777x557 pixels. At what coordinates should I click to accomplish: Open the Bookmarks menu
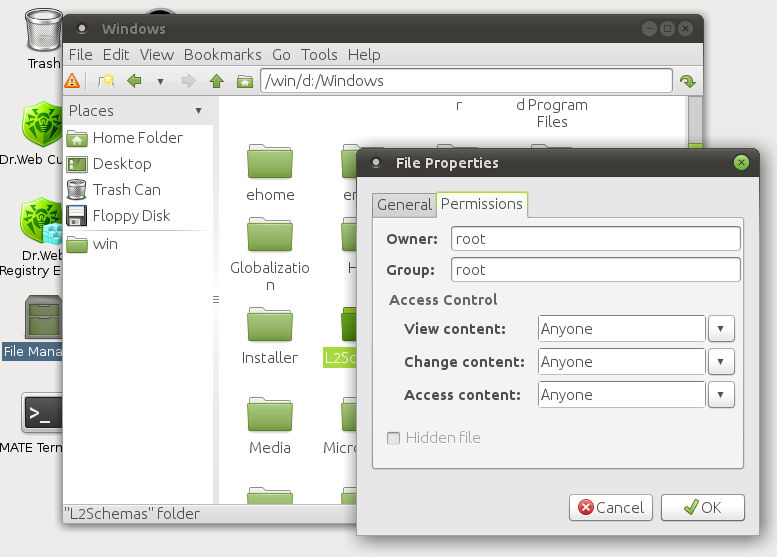click(222, 55)
